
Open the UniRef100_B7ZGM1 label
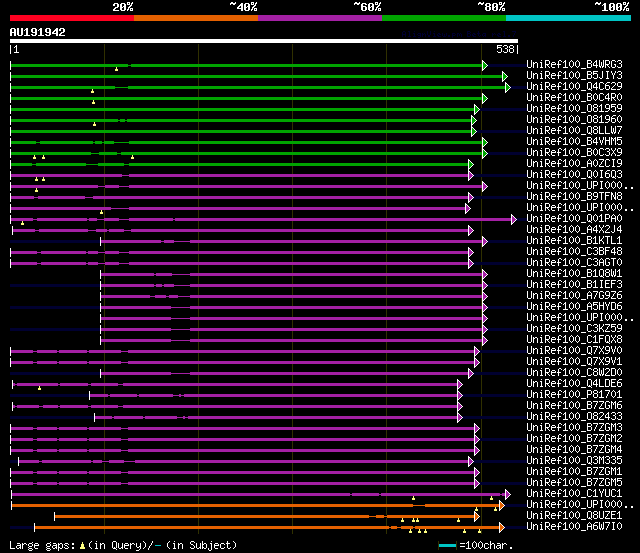tap(574, 472)
